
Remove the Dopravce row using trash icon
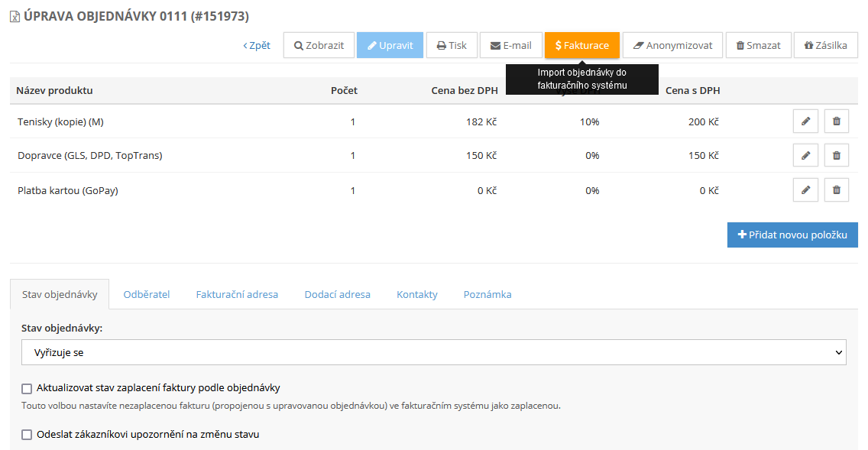click(x=836, y=156)
